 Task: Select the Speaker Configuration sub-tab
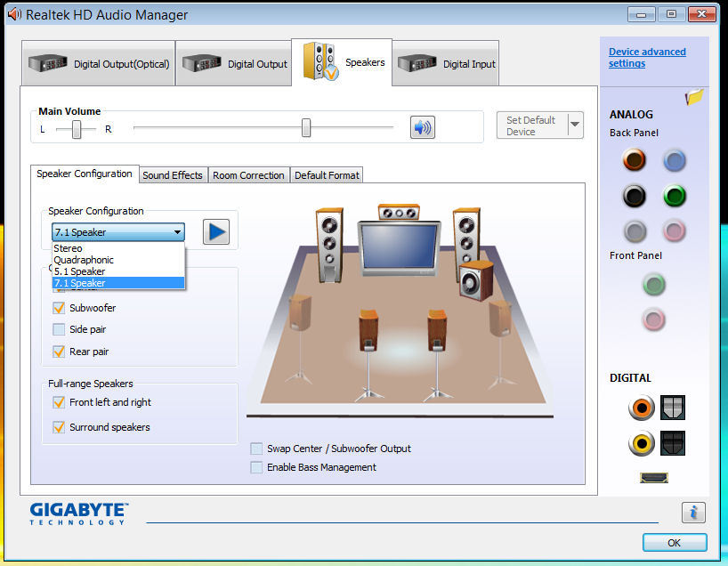point(85,174)
